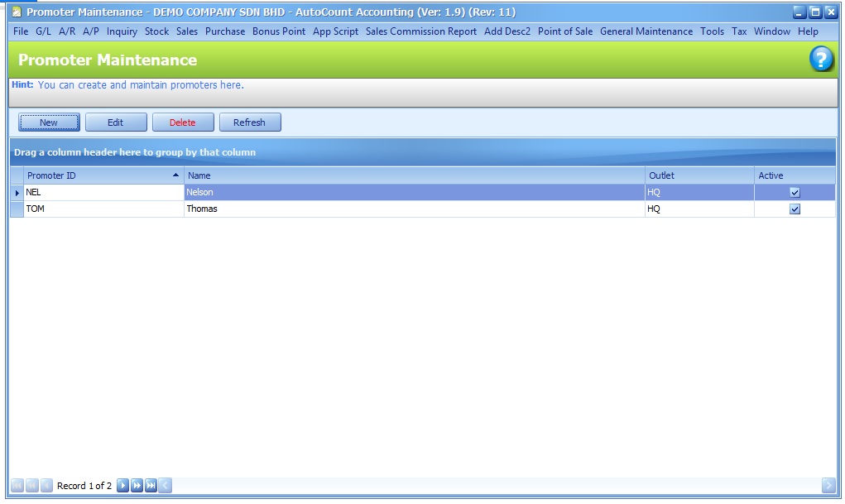
Task: Click the scroll left arrow beside navigator
Action: 166,486
